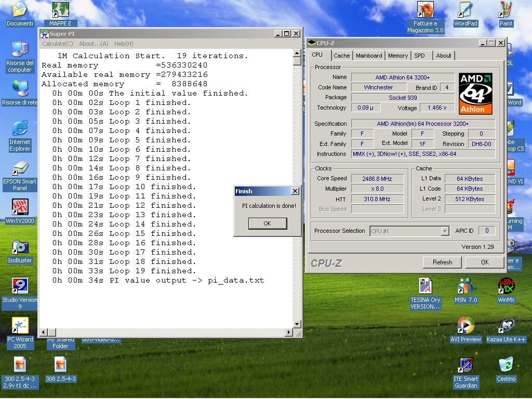The width and height of the screenshot is (532, 399).
Task: Click the Instructions field listing MMX and SSE
Action: pos(423,154)
